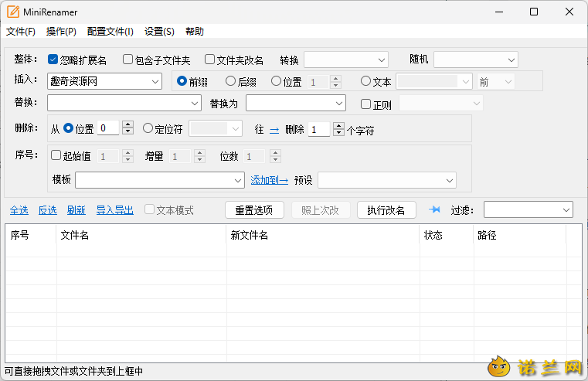
Task: Click the MiniRenamer app icon in title bar
Action: [x=13, y=12]
